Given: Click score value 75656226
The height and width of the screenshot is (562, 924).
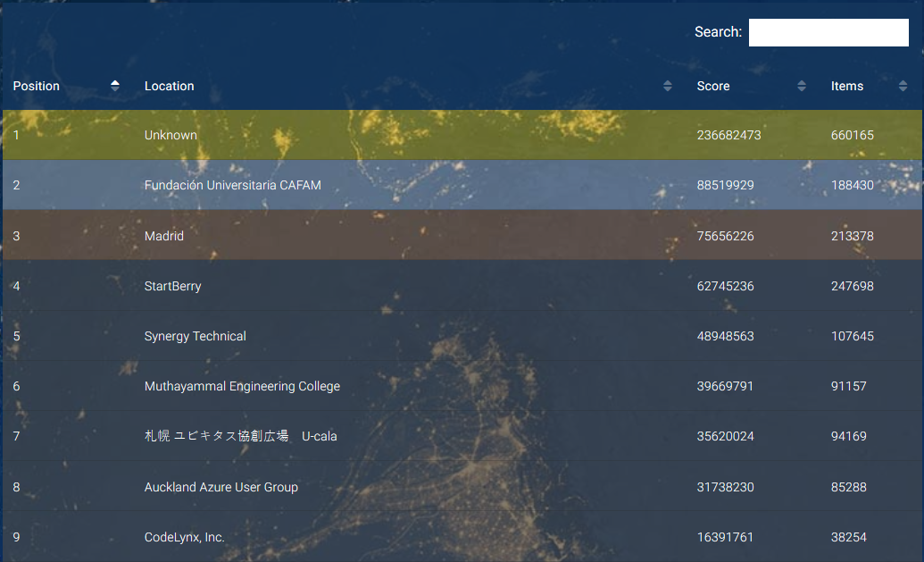Looking at the screenshot, I should (x=726, y=236).
